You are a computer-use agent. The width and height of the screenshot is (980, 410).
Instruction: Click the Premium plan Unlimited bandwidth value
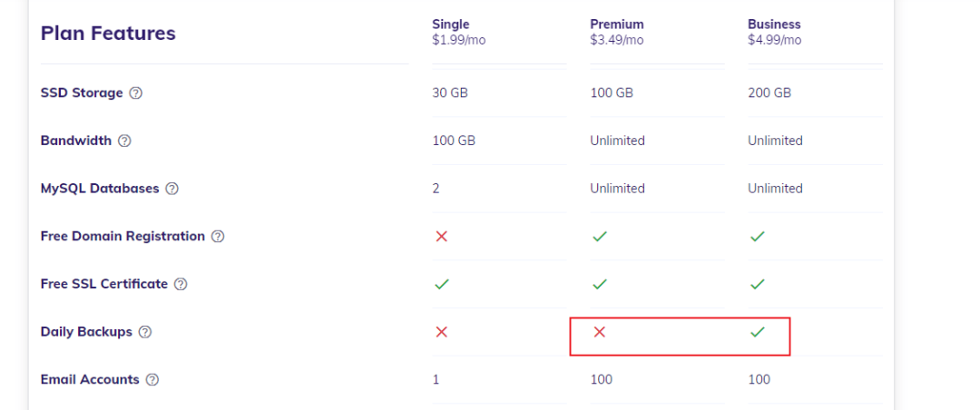617,141
